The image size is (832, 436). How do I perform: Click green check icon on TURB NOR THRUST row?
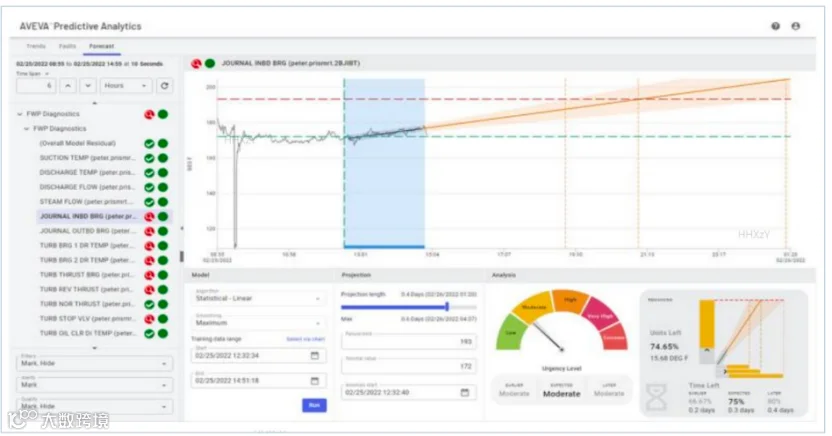tap(150, 304)
